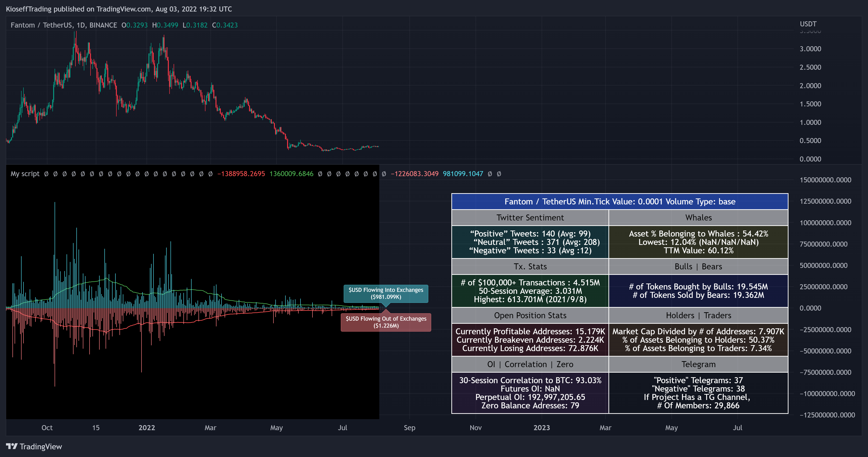Image resolution: width=868 pixels, height=457 pixels.
Task: Click the 'Oct' label on time axis
Action: click(47, 428)
